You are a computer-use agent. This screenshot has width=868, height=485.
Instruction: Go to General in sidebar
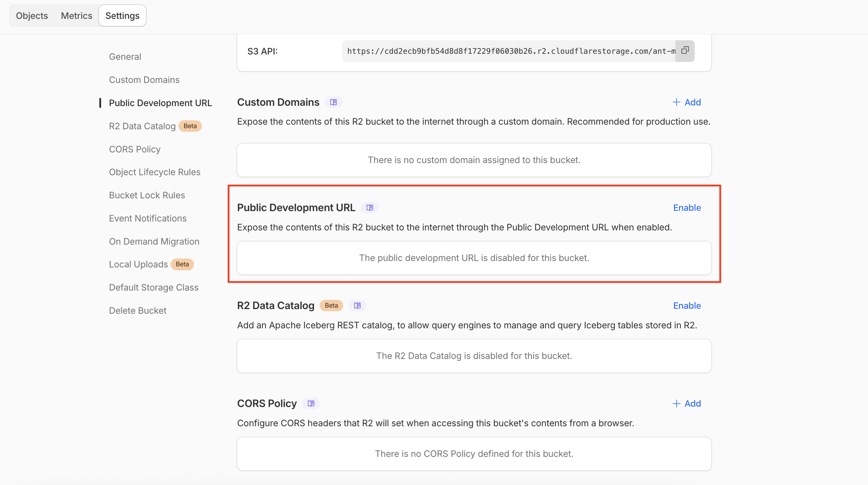pos(125,57)
